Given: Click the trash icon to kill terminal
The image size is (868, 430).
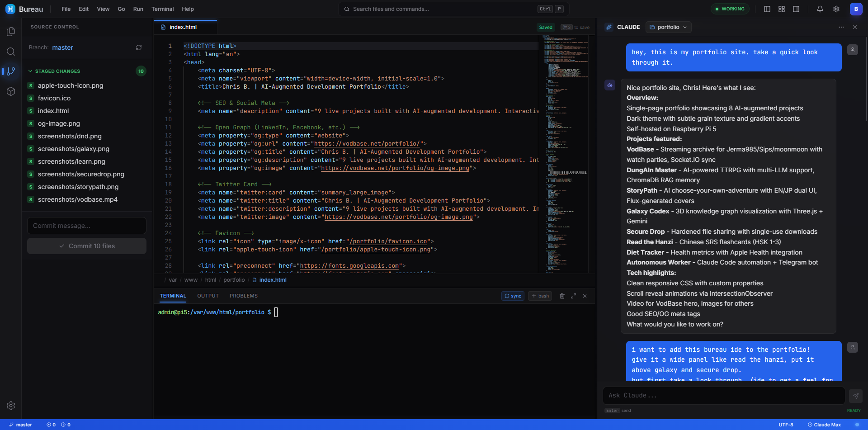Looking at the screenshot, I should 562,296.
